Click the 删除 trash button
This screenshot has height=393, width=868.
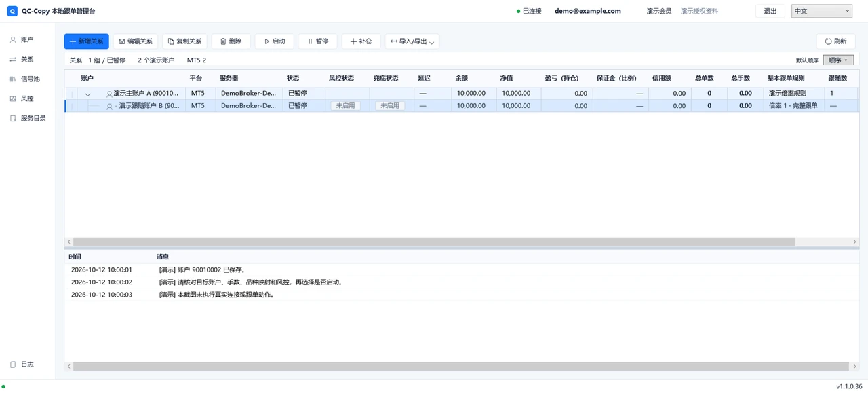pyautogui.click(x=231, y=41)
